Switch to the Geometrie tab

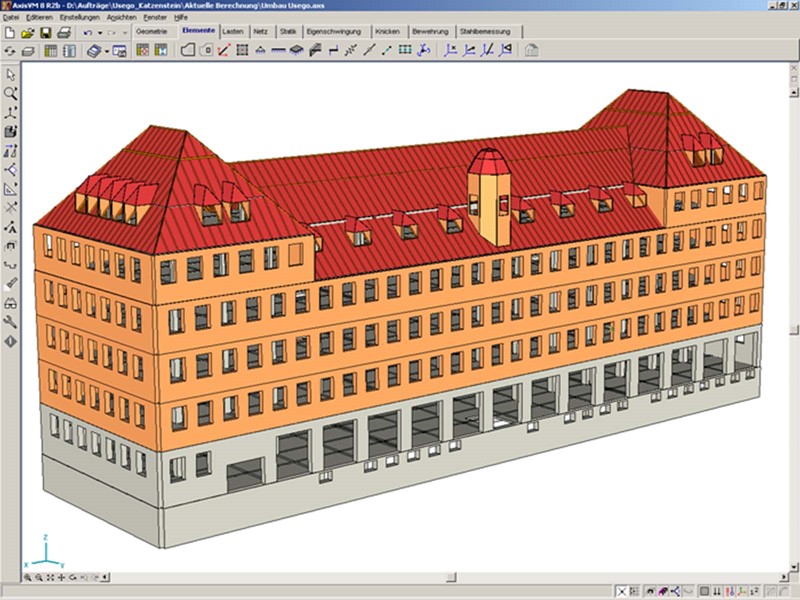point(152,32)
